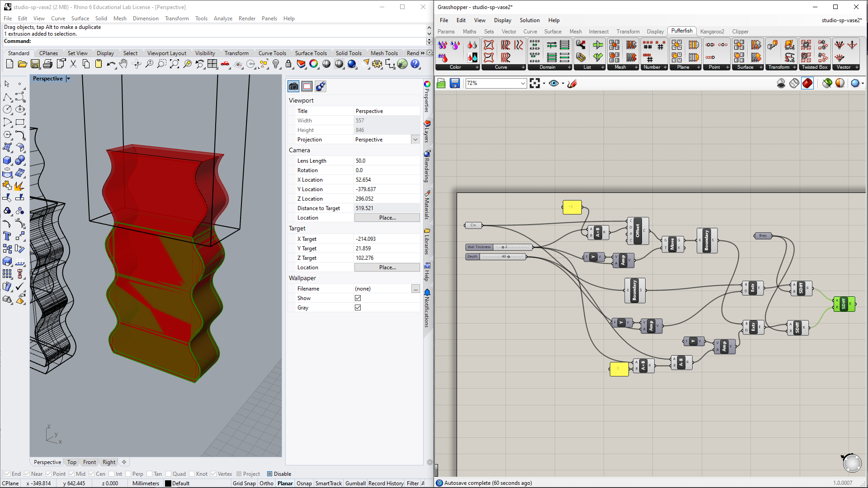The image size is (868, 488).
Task: Click Place button under Target Location
Action: point(387,267)
